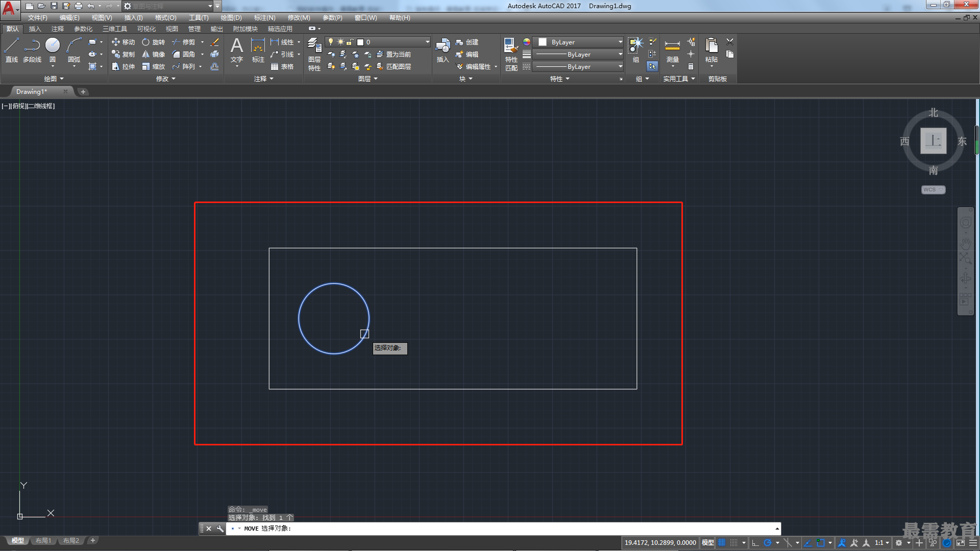
Task: Click the Insert block (插入) icon
Action: pyautogui.click(x=443, y=50)
